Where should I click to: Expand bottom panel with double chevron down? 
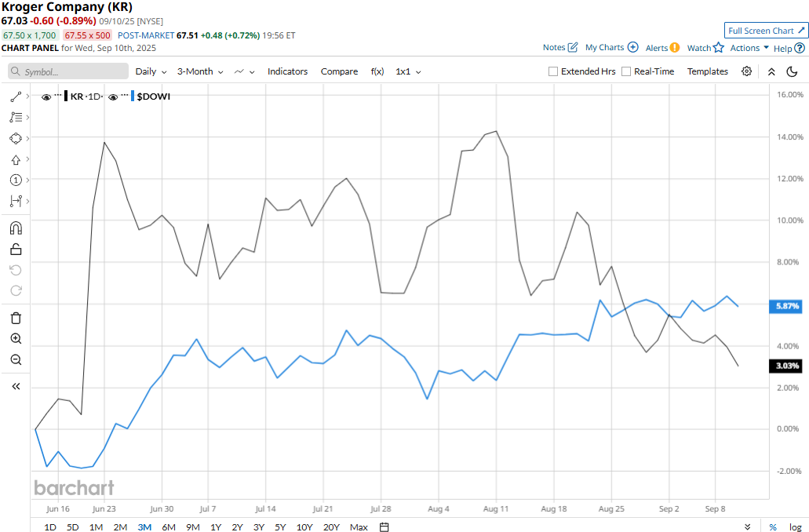click(x=747, y=527)
